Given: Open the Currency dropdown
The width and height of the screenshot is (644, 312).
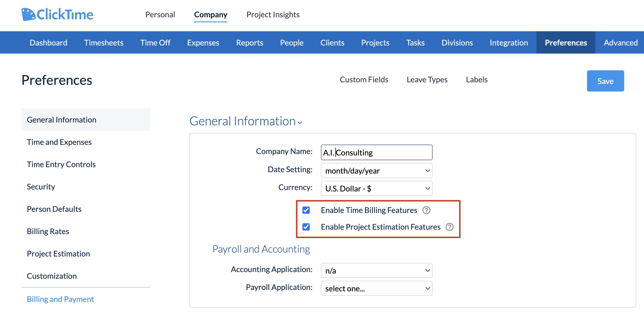Looking at the screenshot, I should point(376,188).
